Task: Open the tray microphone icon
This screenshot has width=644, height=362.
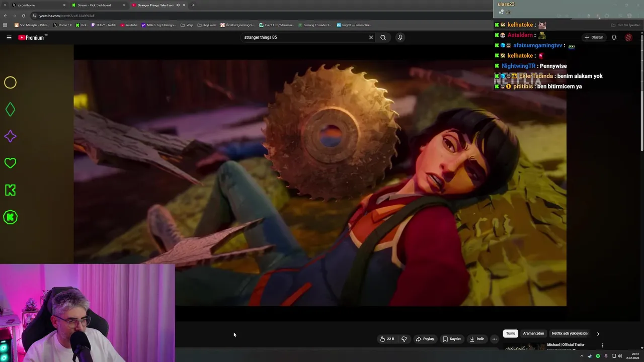Action: (606, 356)
